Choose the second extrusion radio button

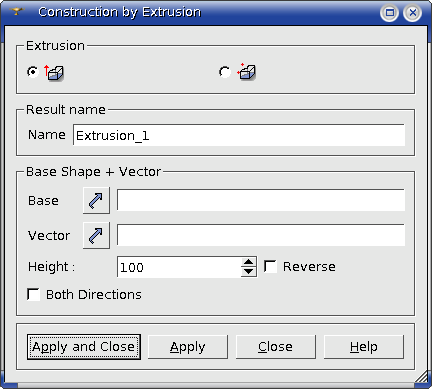pyautogui.click(x=225, y=72)
